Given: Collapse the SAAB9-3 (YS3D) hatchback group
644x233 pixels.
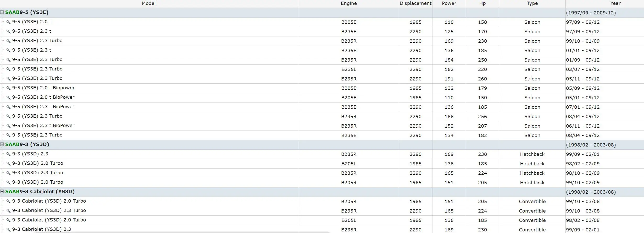Looking at the screenshot, I should (x=2, y=144).
